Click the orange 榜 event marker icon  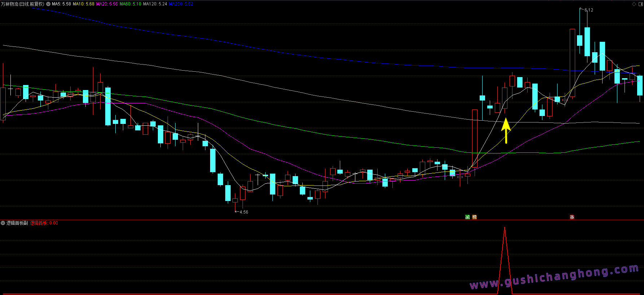pyautogui.click(x=474, y=217)
